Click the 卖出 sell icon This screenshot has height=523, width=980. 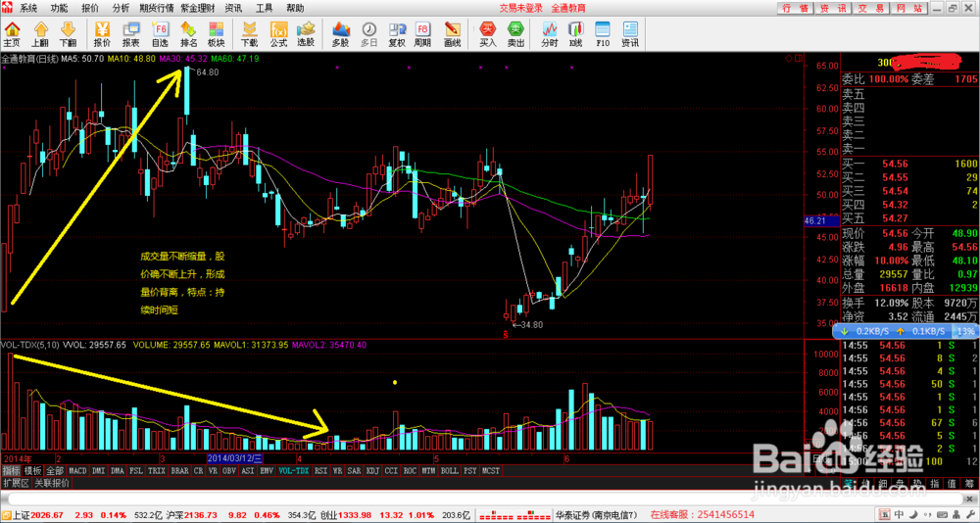point(515,33)
